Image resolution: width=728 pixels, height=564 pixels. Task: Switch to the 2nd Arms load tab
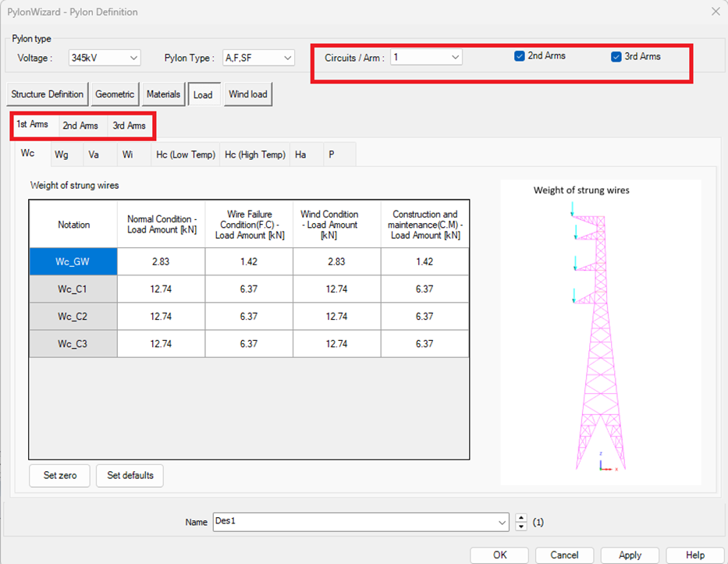[80, 126]
